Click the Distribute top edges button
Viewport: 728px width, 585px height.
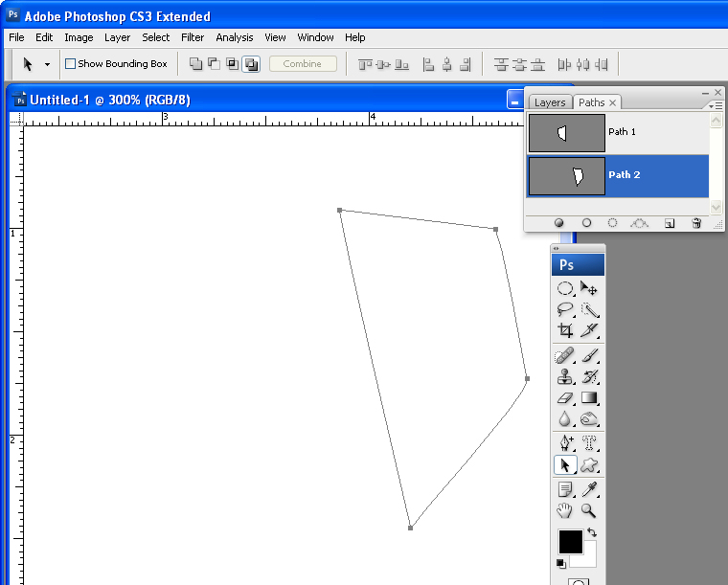click(x=501, y=64)
